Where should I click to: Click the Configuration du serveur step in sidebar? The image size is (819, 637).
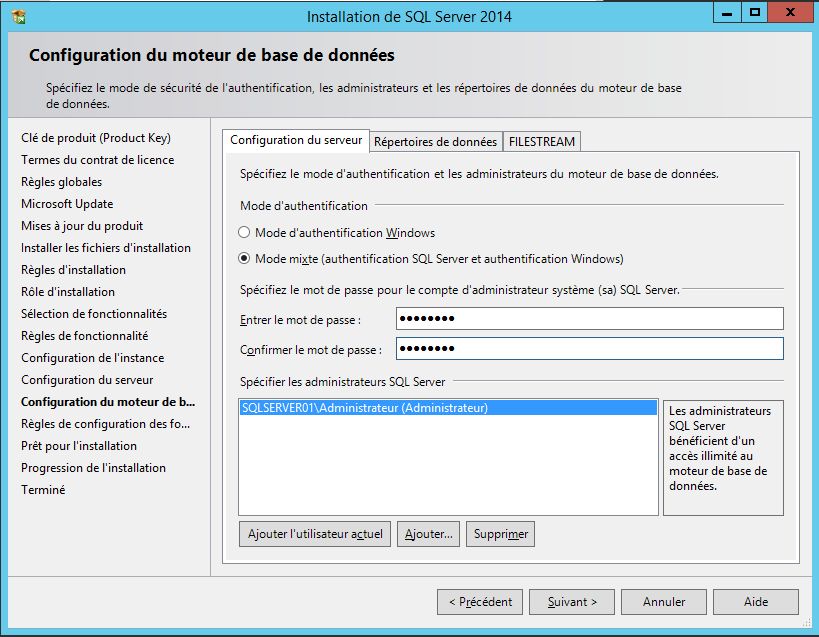pos(87,380)
